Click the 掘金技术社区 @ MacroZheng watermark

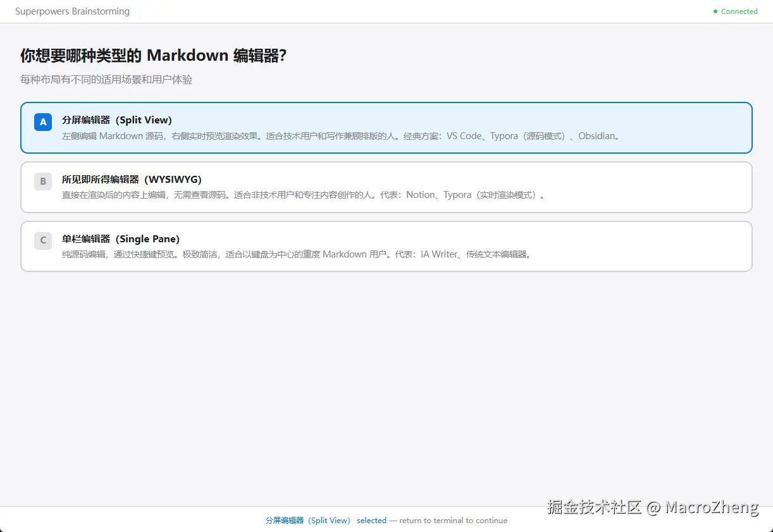[x=653, y=507]
